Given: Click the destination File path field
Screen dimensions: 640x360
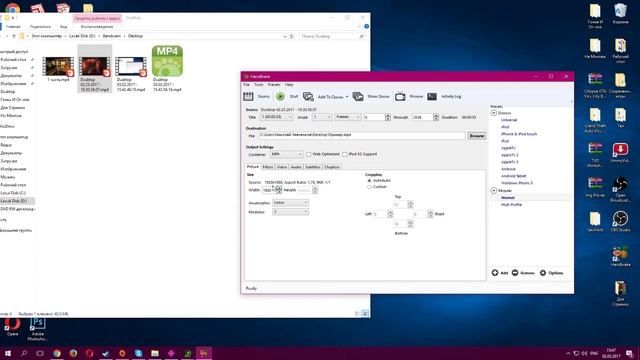Looking at the screenshot, I should coord(362,135).
